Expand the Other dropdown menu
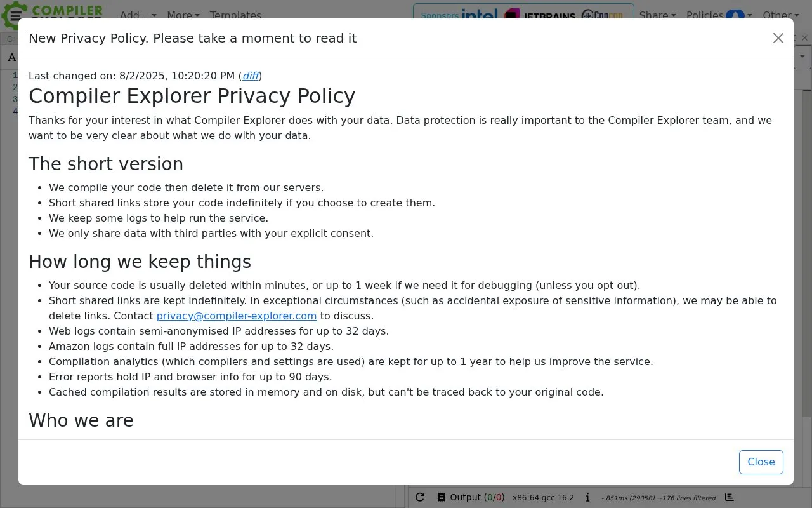812x508 pixels. (781, 15)
